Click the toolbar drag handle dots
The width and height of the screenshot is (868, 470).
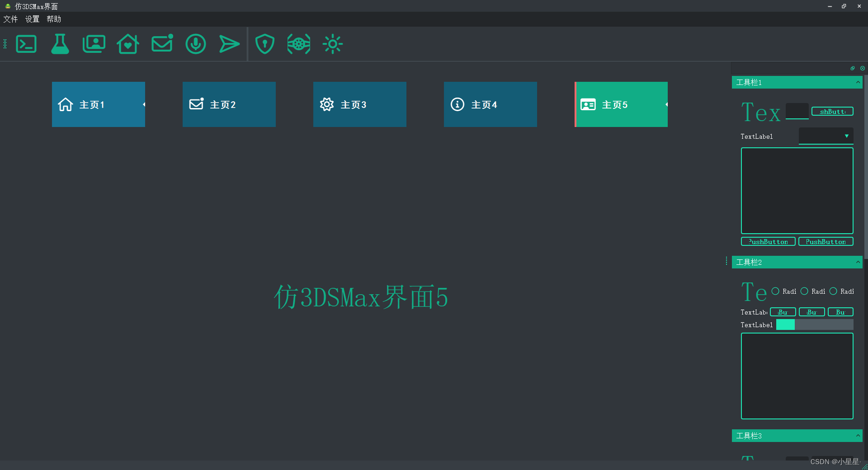pos(5,44)
